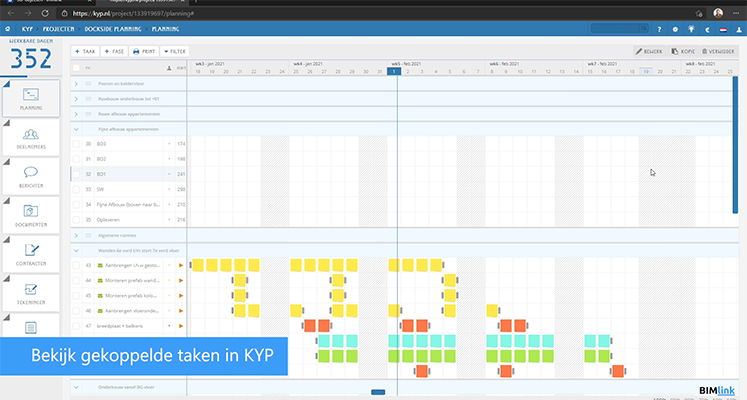Tick the checkbox for task 47 breedplaat
Image resolution: width=747 pixels, height=400 pixels.
click(76, 326)
